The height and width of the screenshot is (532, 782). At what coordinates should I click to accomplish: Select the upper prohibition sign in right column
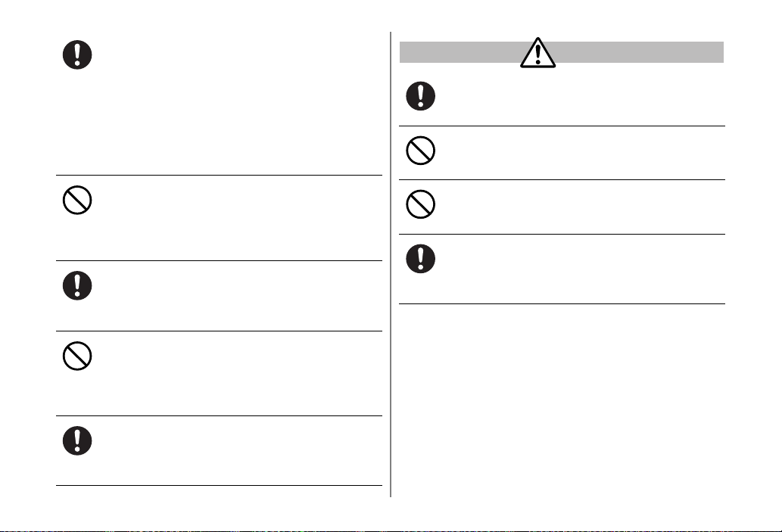[x=420, y=151]
